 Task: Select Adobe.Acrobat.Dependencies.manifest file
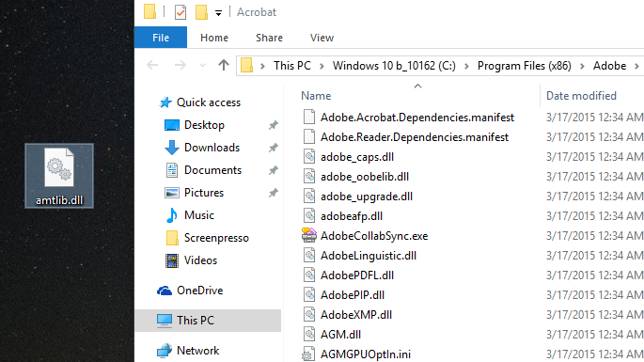pyautogui.click(x=416, y=118)
